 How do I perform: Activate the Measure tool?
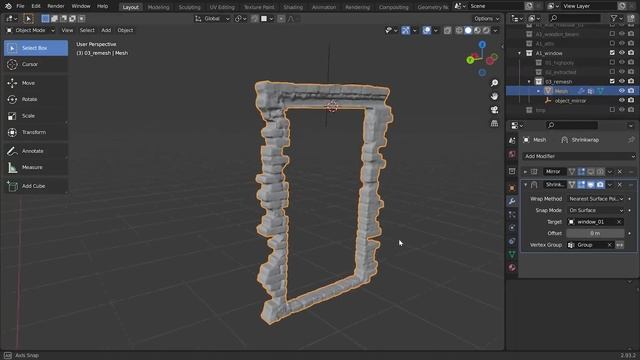(x=36, y=167)
